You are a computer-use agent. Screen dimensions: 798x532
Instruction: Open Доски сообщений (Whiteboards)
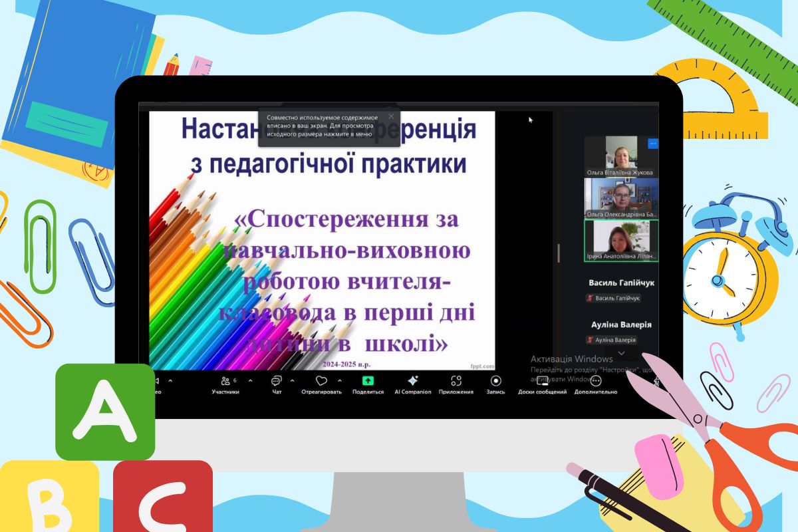tap(542, 382)
